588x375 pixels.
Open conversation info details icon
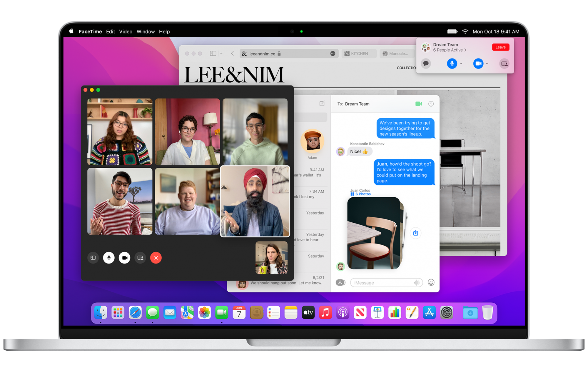(x=431, y=104)
